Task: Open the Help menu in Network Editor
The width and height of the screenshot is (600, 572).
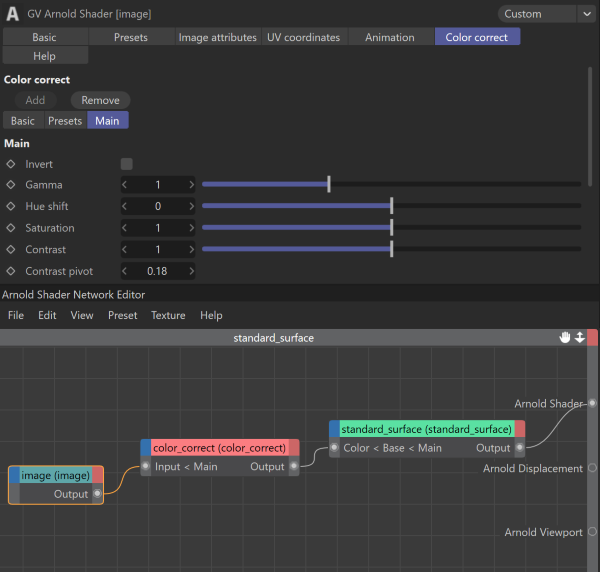Action: pos(211,315)
